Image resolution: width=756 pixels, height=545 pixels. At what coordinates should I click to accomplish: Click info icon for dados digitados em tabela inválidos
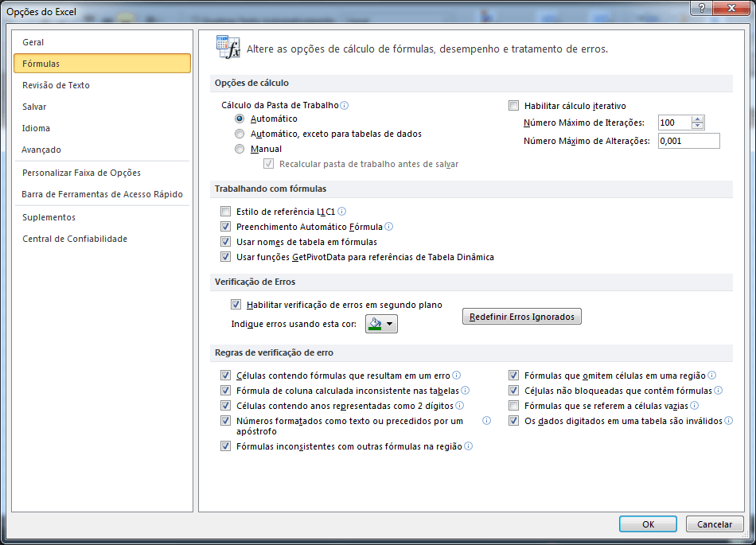pyautogui.click(x=730, y=420)
